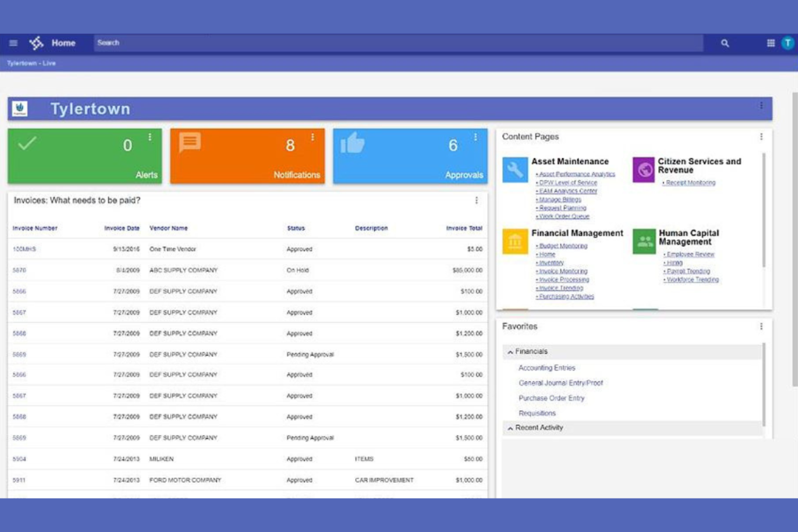Open invoice number 5911

pyautogui.click(x=19, y=480)
